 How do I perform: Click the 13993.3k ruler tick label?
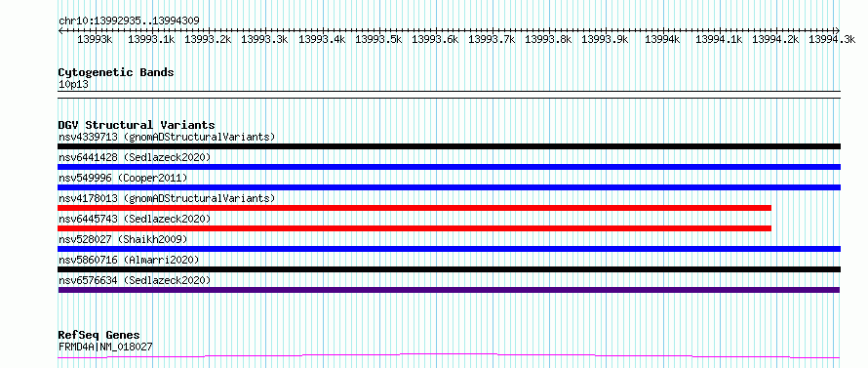[x=265, y=39]
